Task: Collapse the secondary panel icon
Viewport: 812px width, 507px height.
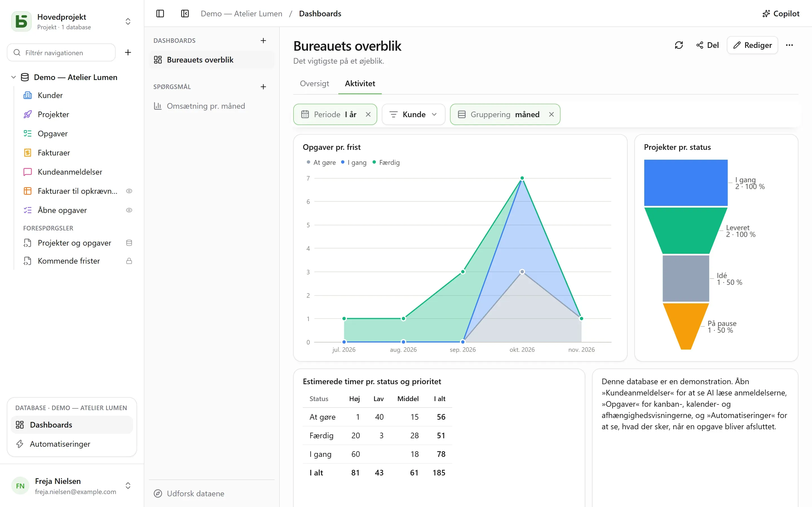Action: 185,14
